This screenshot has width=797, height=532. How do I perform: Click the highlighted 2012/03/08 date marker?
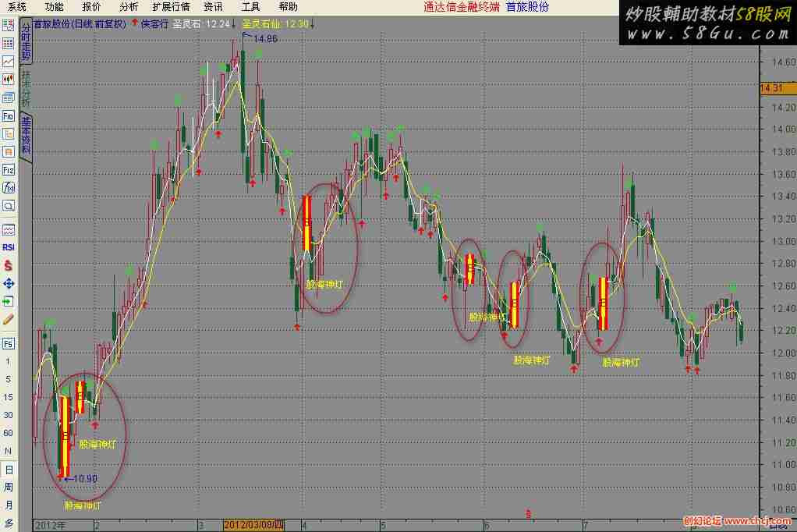point(253,525)
